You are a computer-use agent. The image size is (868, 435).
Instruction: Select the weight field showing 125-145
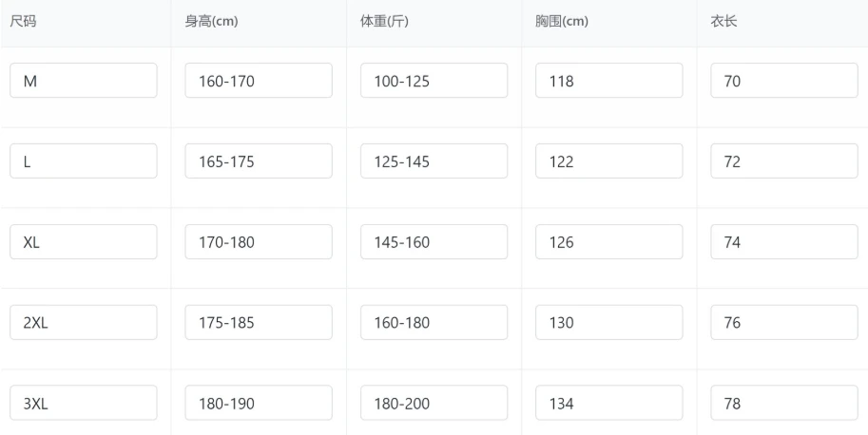pyautogui.click(x=434, y=161)
